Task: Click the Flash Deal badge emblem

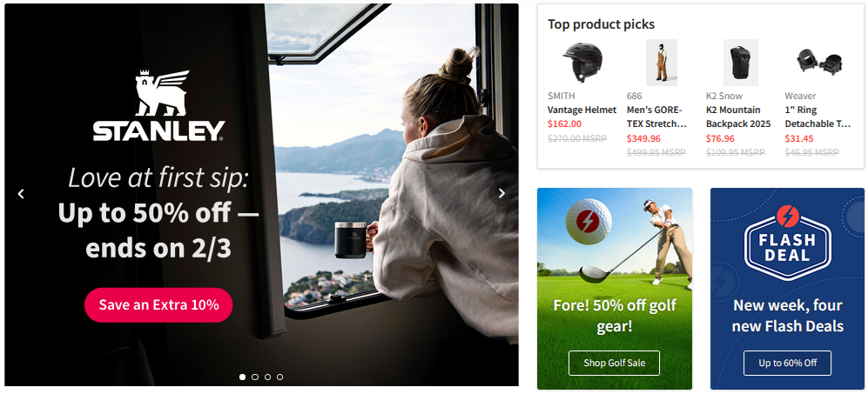Action: coord(787,243)
